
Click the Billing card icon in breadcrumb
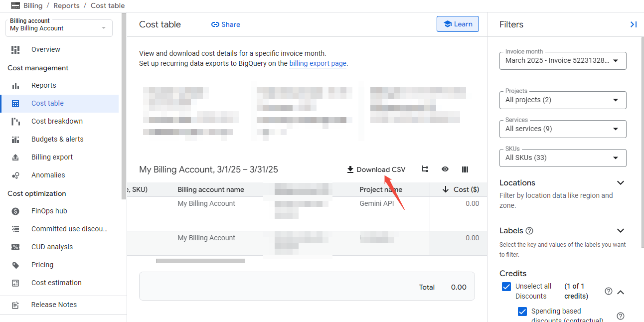(x=15, y=6)
